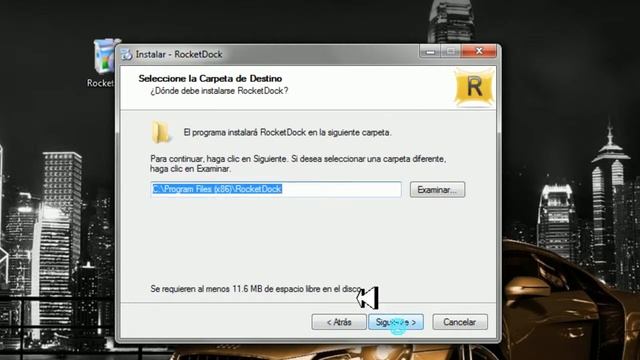Click the '¿Dónde debe instalarse RocketDock?' text

(x=219, y=91)
